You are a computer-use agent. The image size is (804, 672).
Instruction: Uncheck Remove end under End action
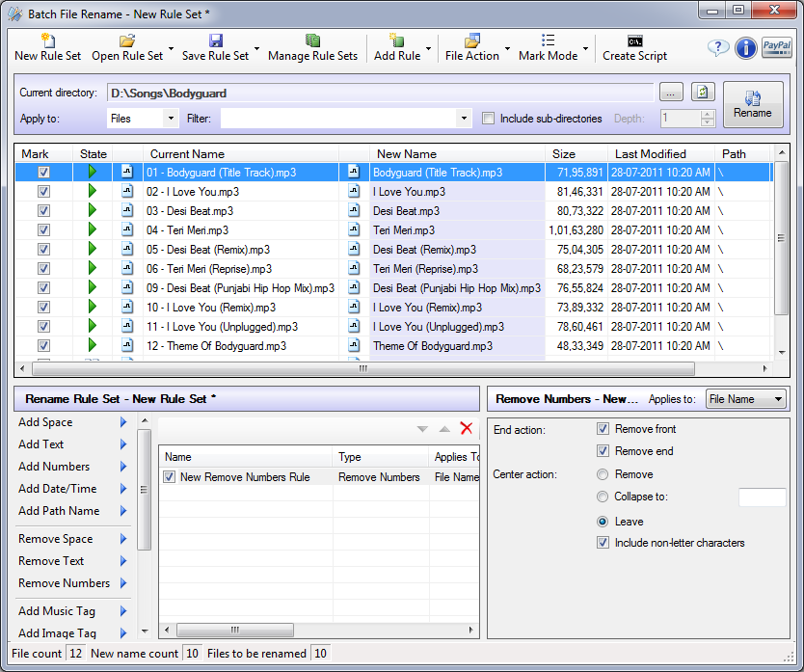tap(603, 451)
